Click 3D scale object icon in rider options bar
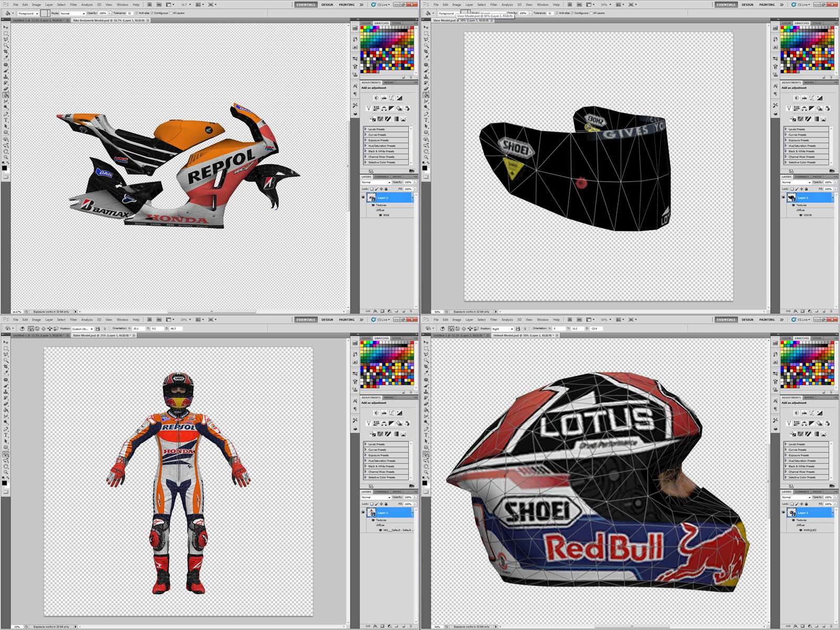 [56, 329]
